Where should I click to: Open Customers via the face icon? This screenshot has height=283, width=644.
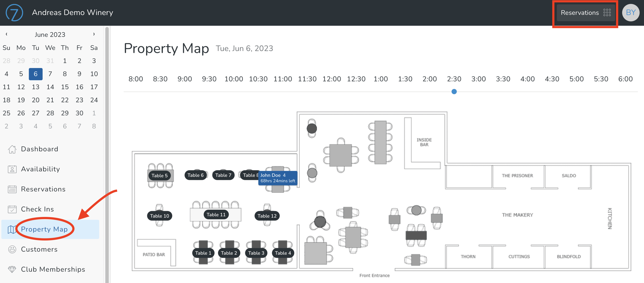pos(12,249)
